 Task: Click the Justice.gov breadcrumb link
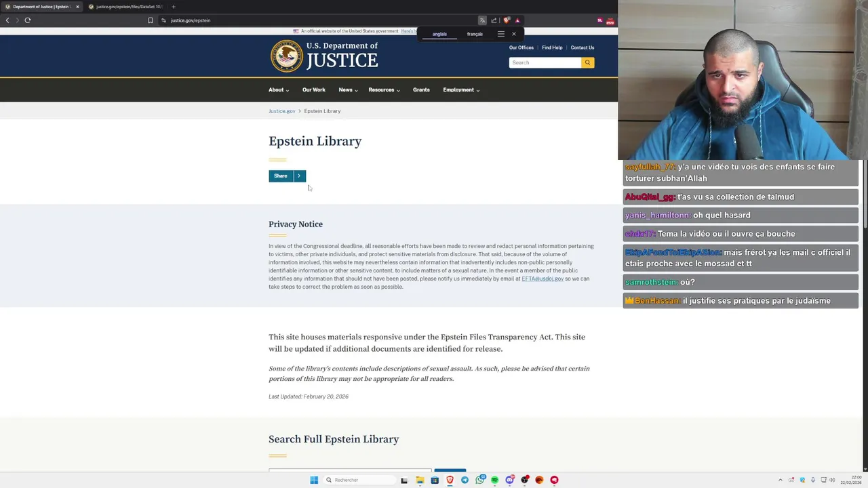[x=282, y=111]
